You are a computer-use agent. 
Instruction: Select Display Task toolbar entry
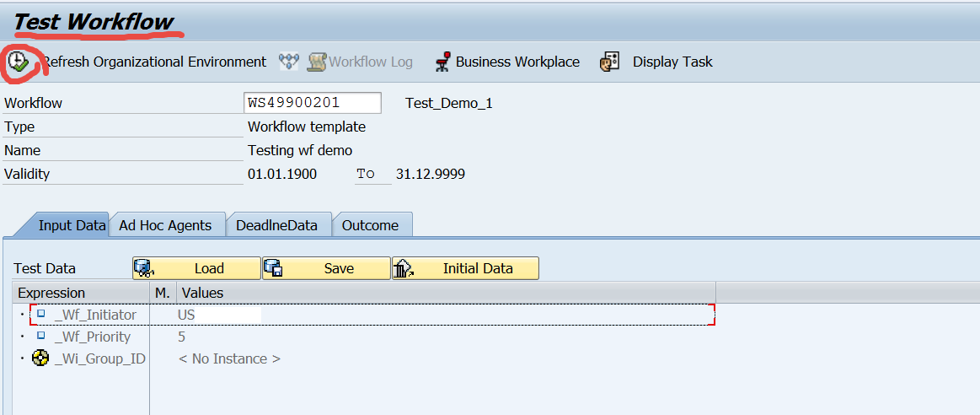pos(672,62)
